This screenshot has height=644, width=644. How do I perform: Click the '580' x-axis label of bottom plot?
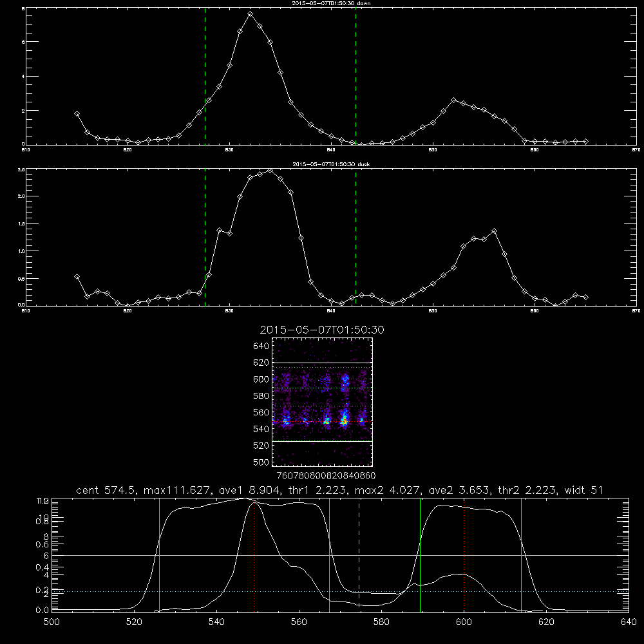[x=381, y=622]
